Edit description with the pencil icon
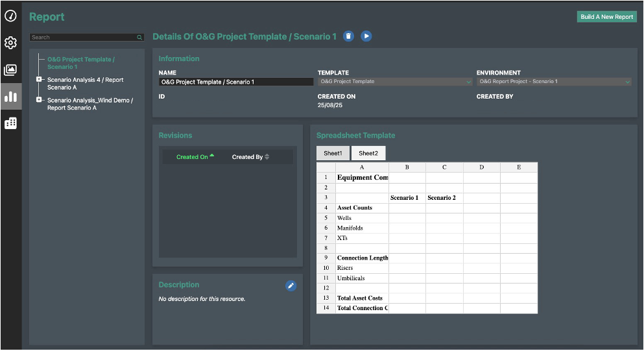The width and height of the screenshot is (644, 351). pyautogui.click(x=291, y=285)
